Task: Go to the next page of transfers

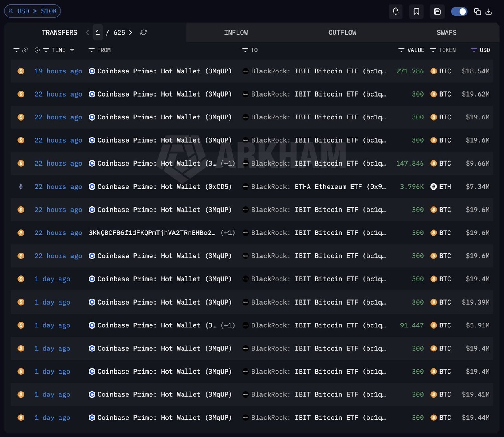Action: [x=130, y=32]
